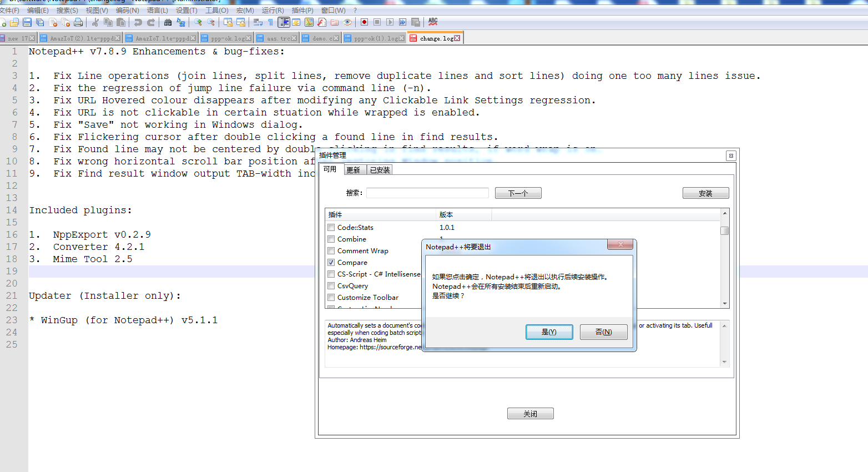Open the 插件(P) menu

tap(302, 11)
